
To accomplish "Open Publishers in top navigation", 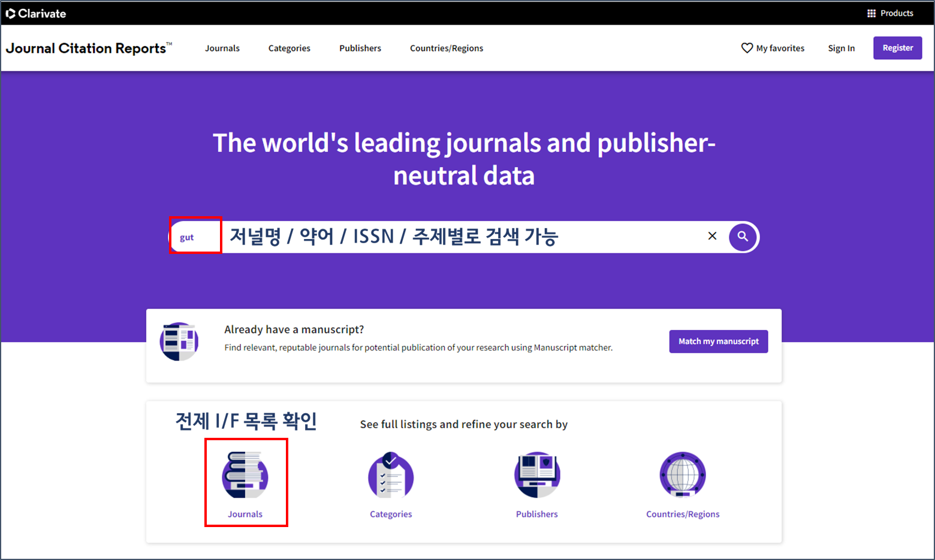I will [360, 48].
